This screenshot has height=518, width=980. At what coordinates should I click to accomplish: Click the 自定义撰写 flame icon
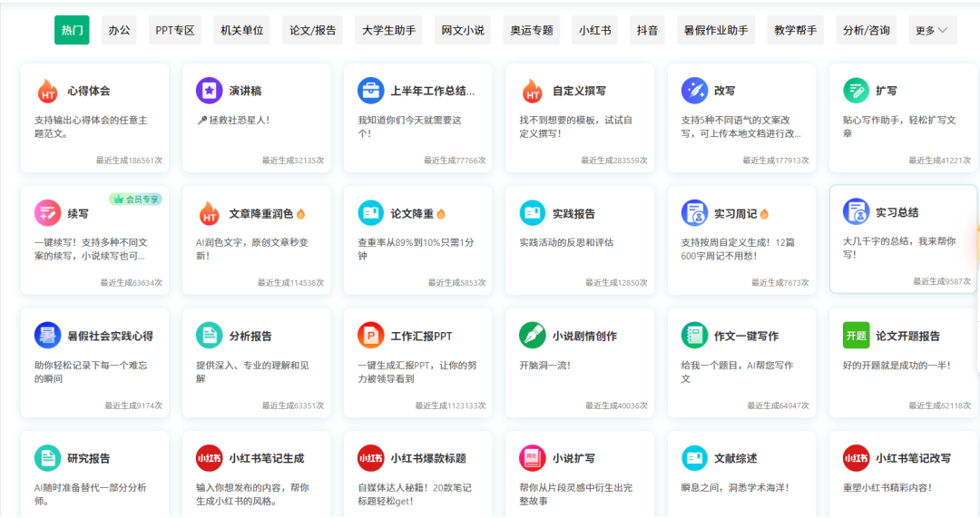[533, 91]
